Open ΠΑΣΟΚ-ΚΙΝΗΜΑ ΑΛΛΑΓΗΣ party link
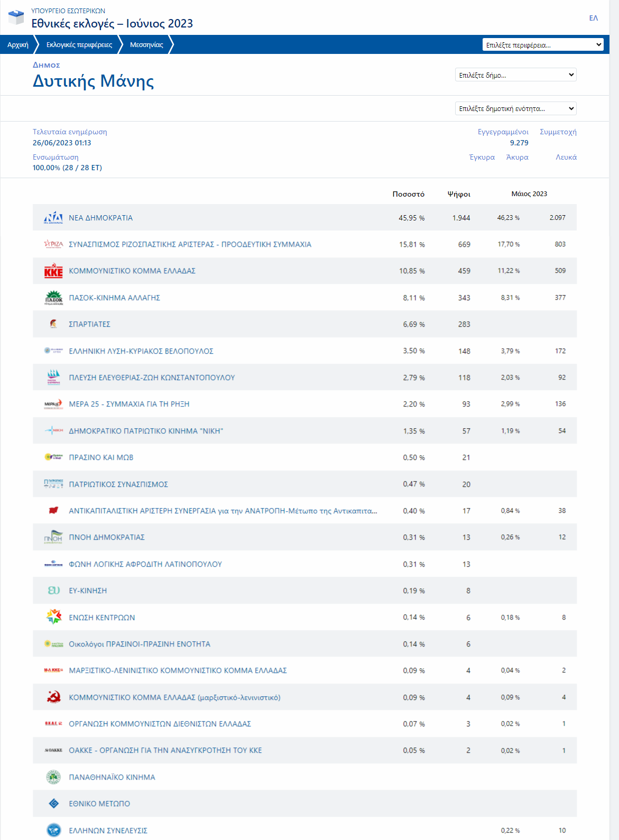 coord(114,298)
